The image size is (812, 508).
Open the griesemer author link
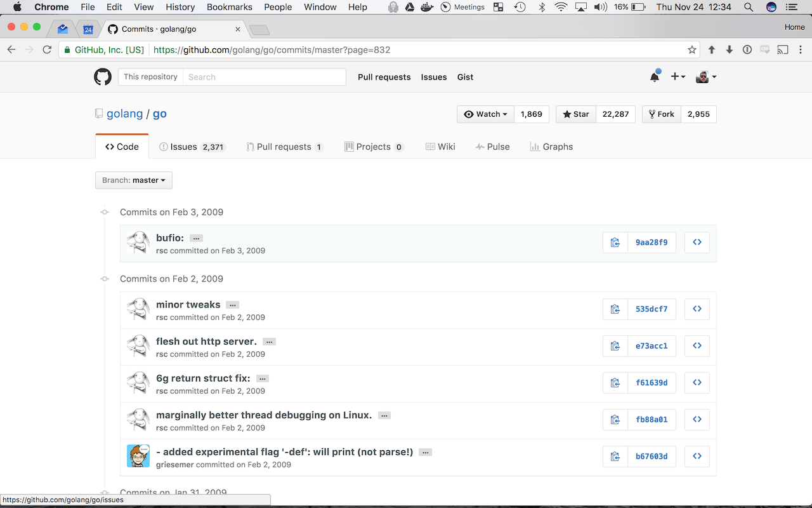click(175, 465)
